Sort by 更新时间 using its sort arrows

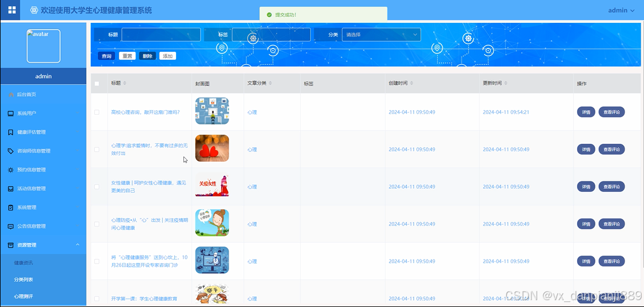pyautogui.click(x=506, y=83)
